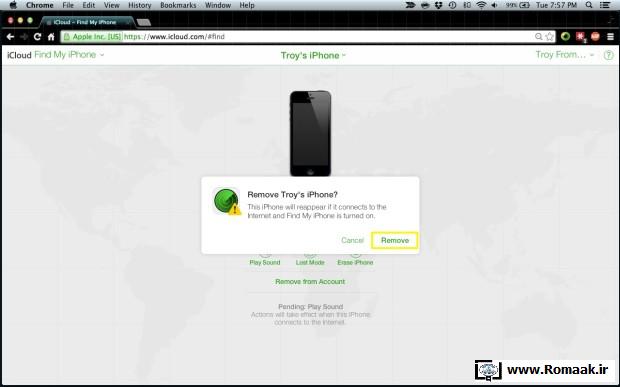
Task: Open the Apple menu
Action: point(13,5)
